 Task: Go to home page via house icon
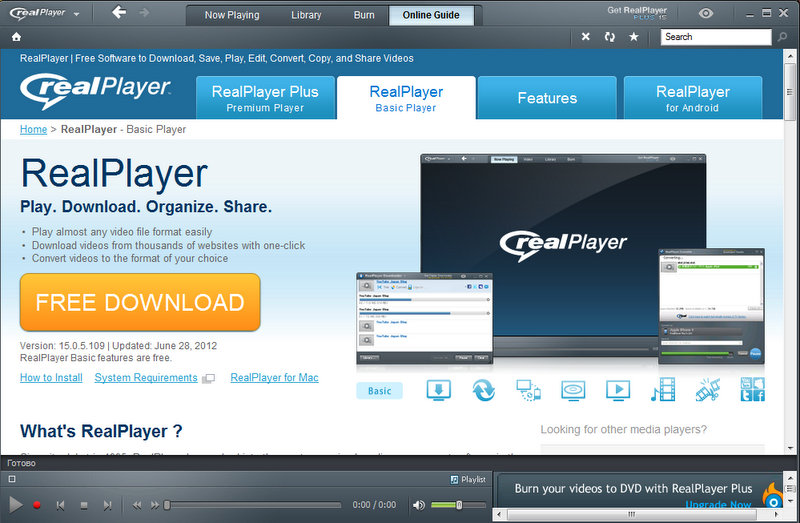(16, 37)
